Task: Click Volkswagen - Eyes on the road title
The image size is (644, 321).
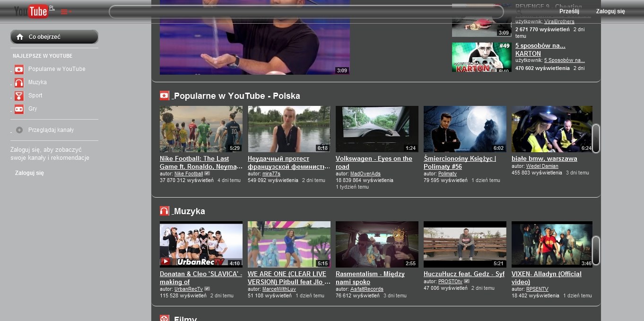Action: (x=374, y=163)
